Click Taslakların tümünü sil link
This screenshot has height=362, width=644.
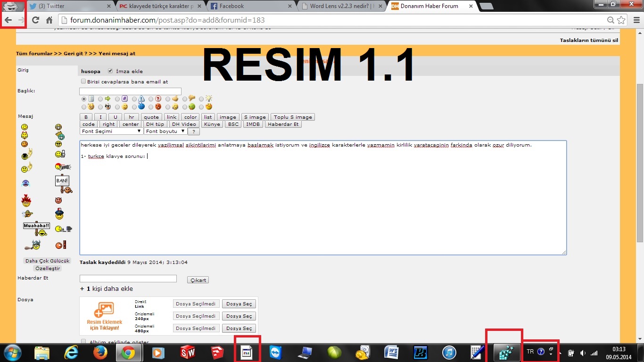(589, 41)
